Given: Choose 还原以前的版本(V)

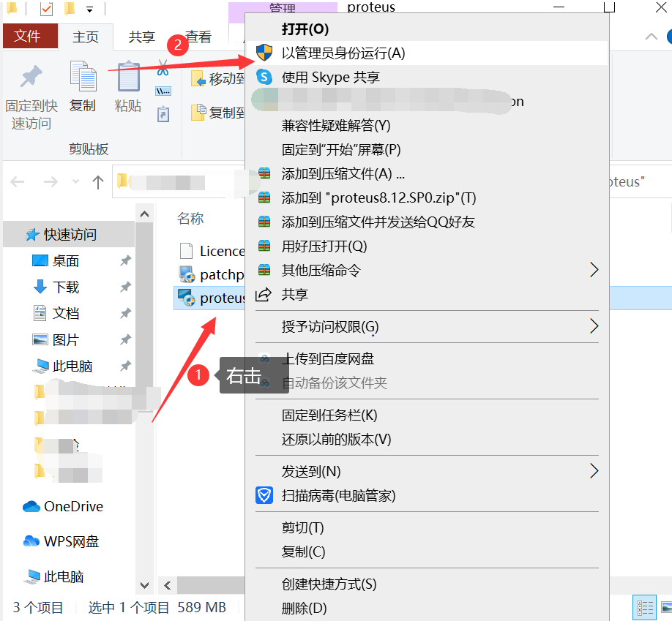Looking at the screenshot, I should [x=428, y=439].
